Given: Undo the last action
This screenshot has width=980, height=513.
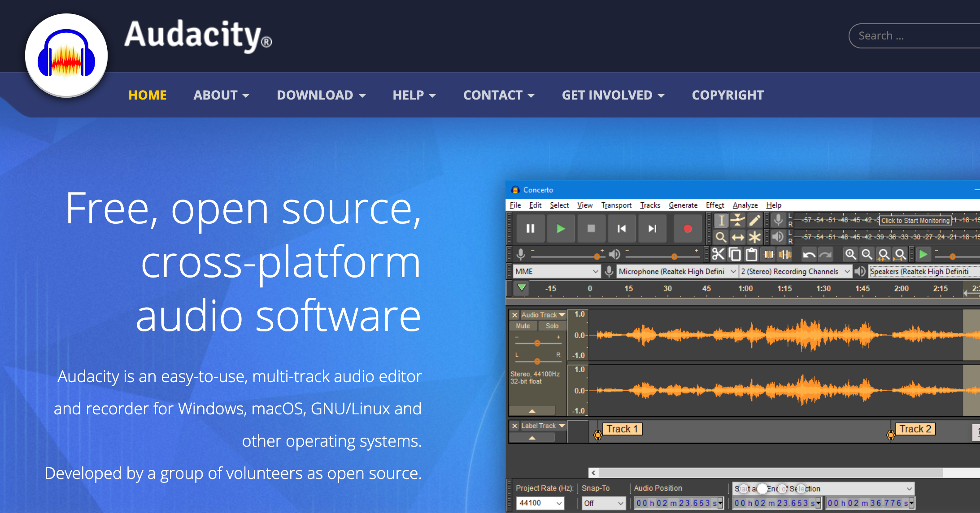Looking at the screenshot, I should click(809, 255).
